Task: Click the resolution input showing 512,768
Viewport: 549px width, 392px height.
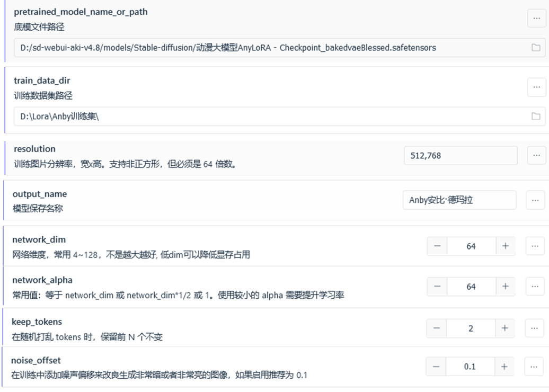Action: (x=460, y=156)
